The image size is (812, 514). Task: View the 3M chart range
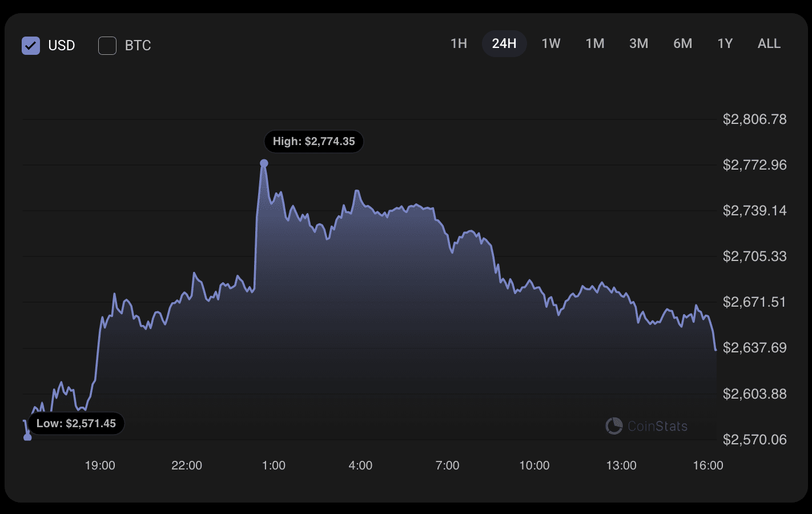point(638,44)
